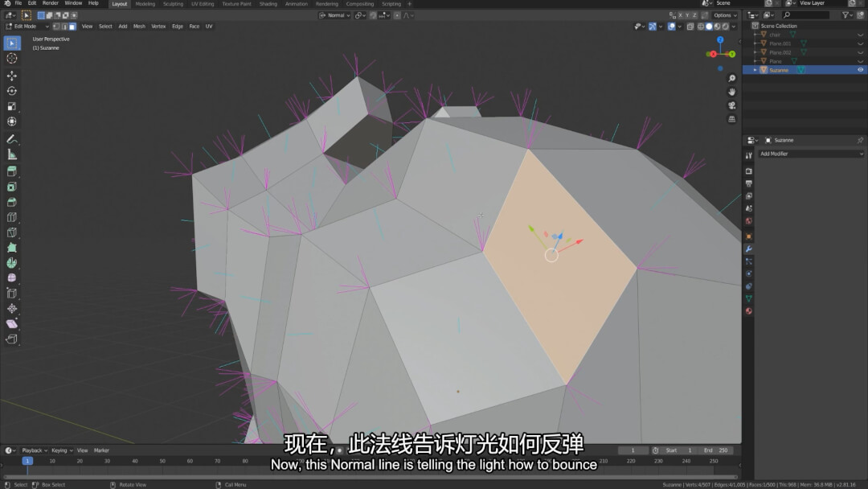
Task: Click the Zoom viewport navigation icon
Action: coord(732,79)
